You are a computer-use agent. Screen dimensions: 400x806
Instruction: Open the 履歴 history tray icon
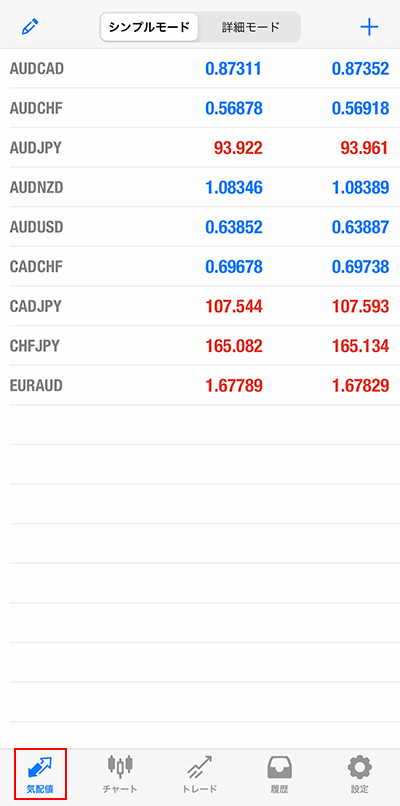click(280, 768)
